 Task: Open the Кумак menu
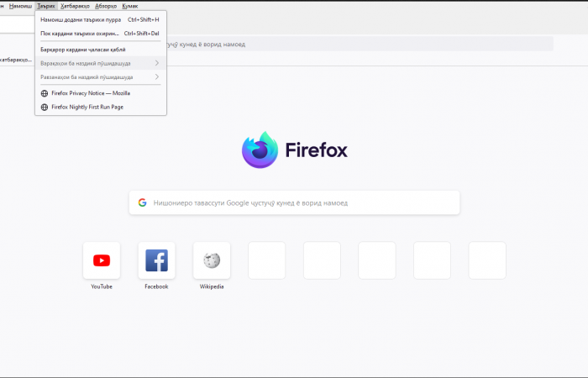[x=130, y=6]
